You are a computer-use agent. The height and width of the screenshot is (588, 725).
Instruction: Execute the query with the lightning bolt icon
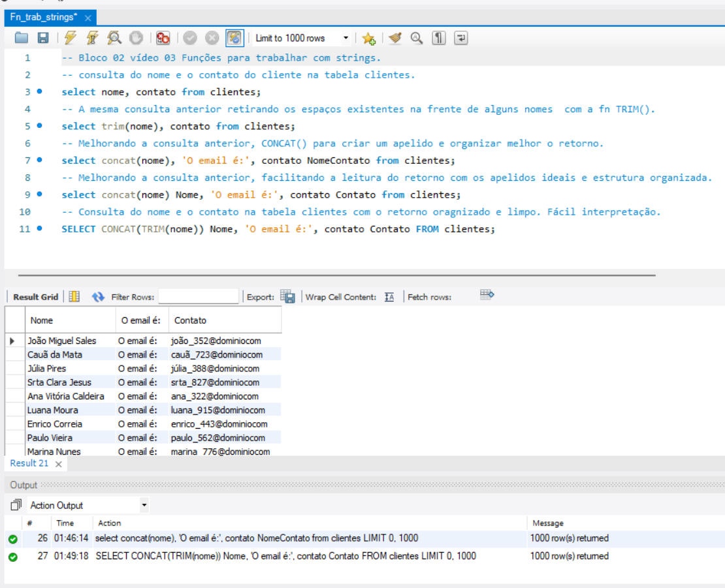coord(71,39)
